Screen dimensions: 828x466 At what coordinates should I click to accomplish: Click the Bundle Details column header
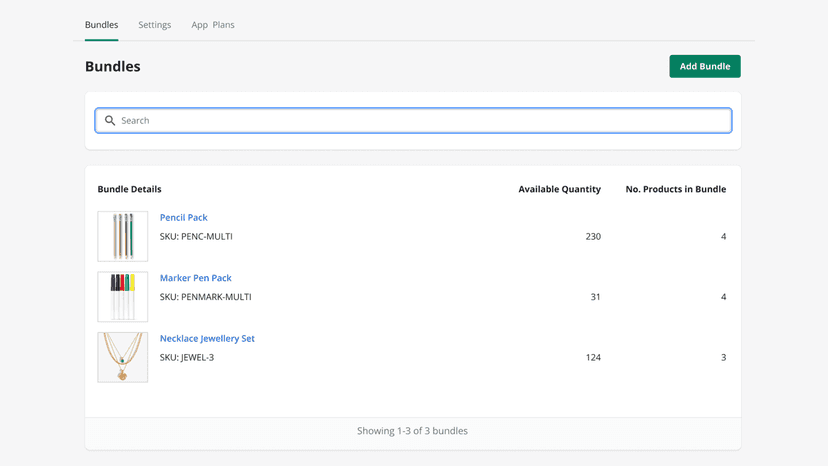pyautogui.click(x=129, y=189)
